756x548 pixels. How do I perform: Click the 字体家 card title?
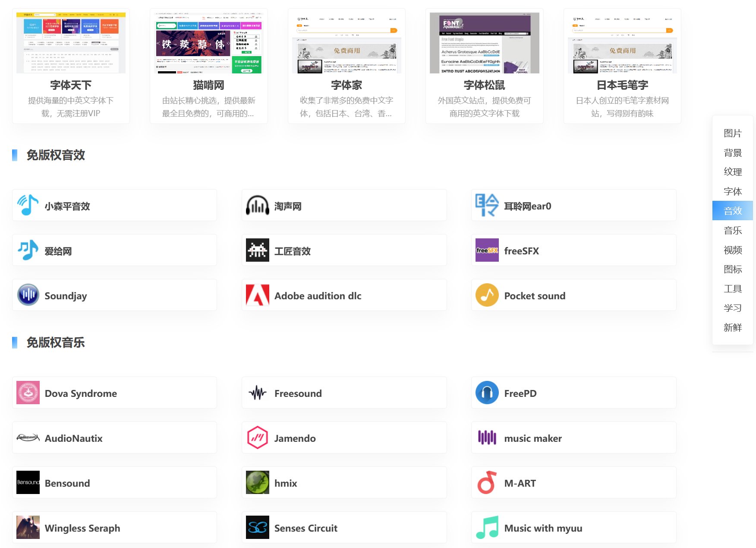[346, 85]
